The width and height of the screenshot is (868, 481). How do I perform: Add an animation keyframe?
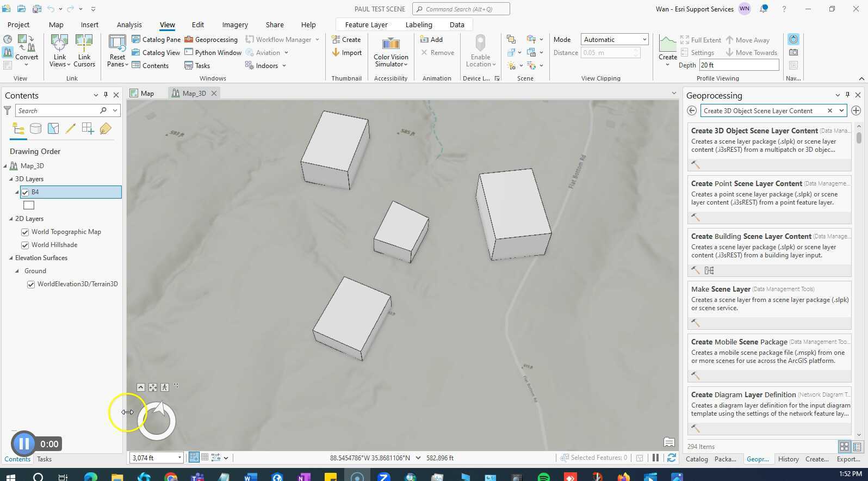pos(431,39)
